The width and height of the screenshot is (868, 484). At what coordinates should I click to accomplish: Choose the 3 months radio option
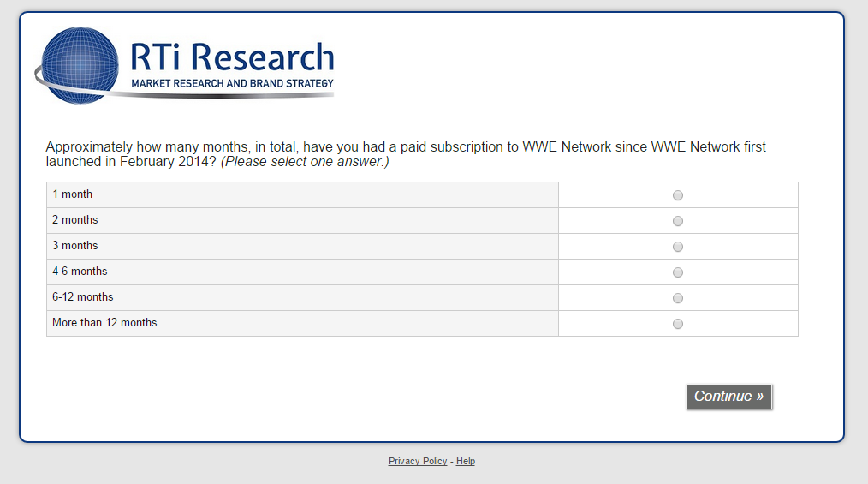pyautogui.click(x=678, y=247)
